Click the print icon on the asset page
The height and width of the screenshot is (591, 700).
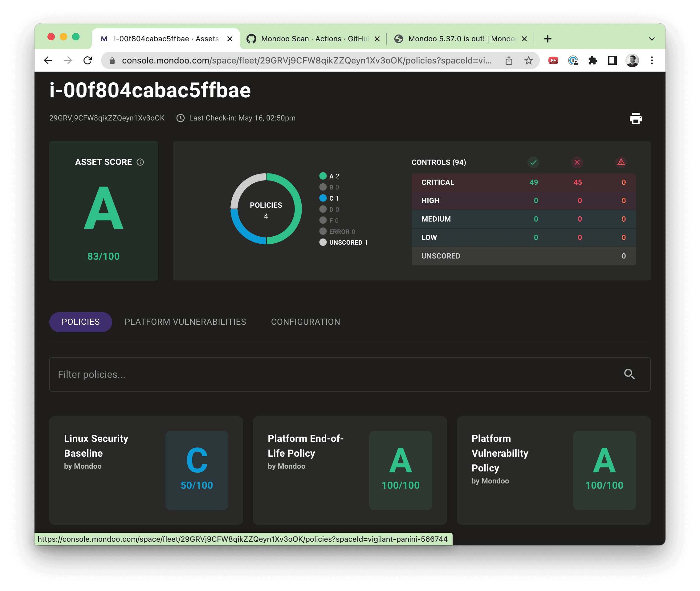(x=636, y=118)
